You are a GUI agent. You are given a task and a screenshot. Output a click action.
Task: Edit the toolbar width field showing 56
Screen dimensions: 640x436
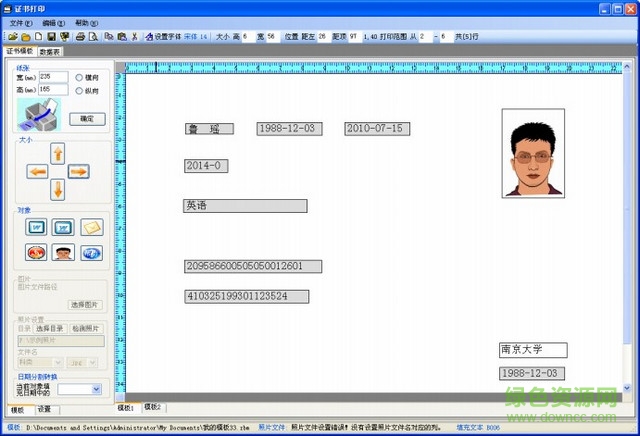click(272, 37)
